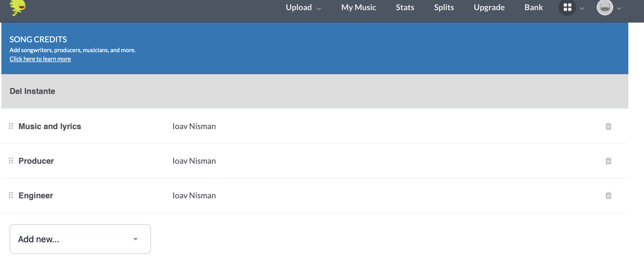Click the Producer row drag handle
644x267 pixels.
(11, 161)
